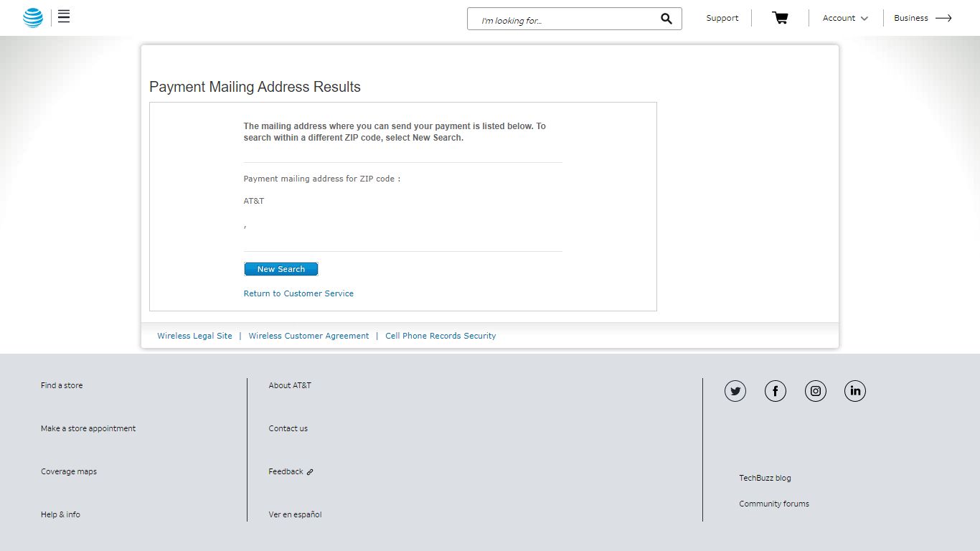Open Coverage maps footer link
Viewport: 980px width, 551px height.
(69, 471)
